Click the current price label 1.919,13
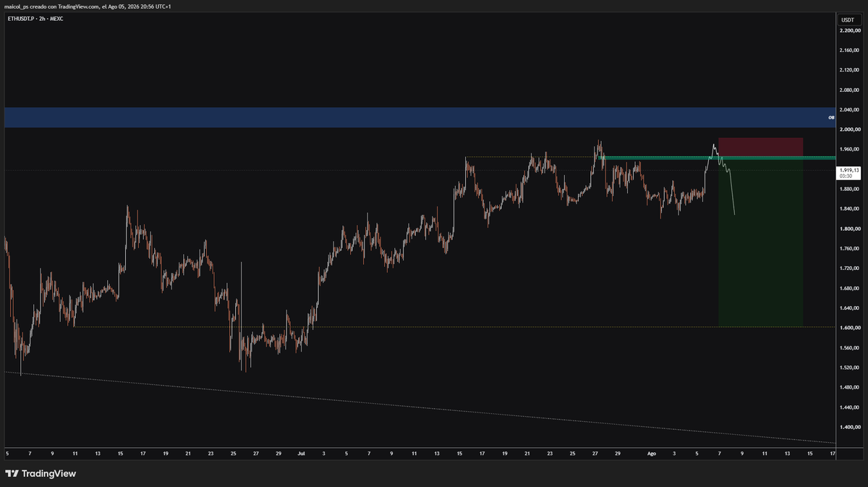 [x=849, y=173]
